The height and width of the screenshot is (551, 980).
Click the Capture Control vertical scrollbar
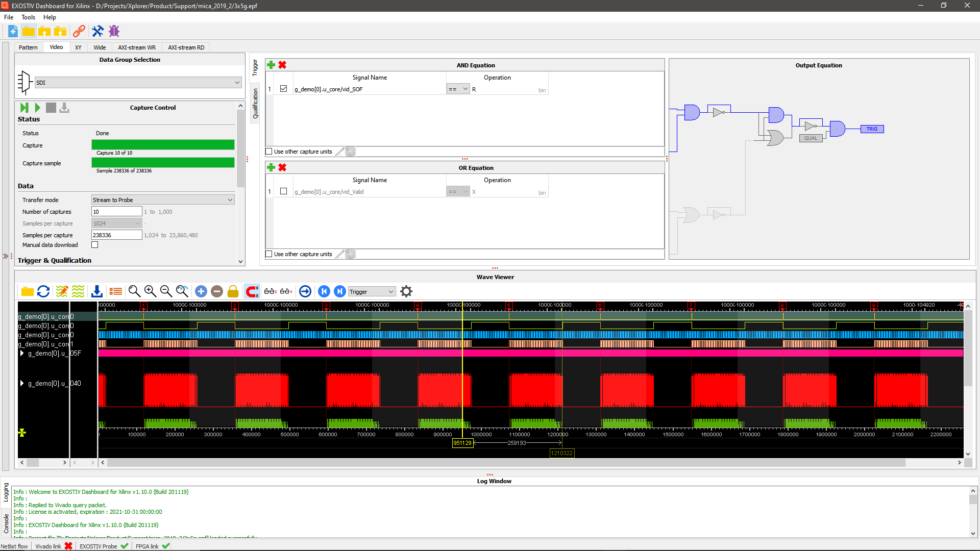click(241, 148)
